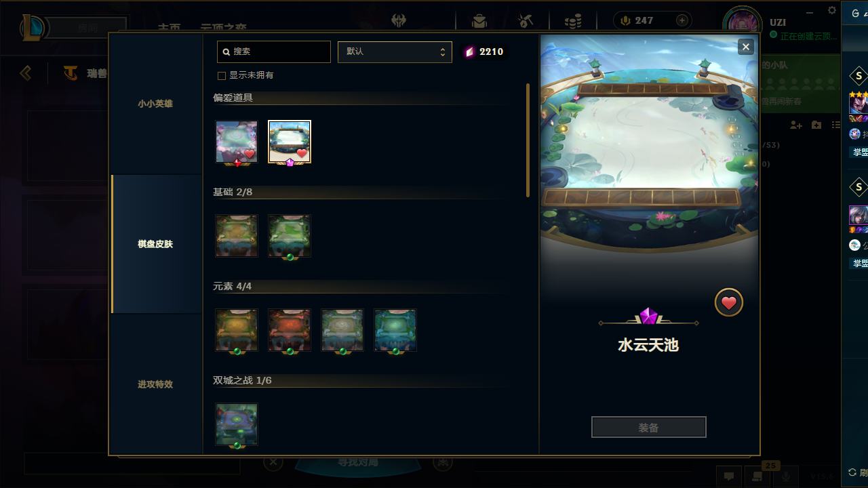Go back with the left arrow icon
Viewport: 868px width, 488px height.
pos(26,73)
